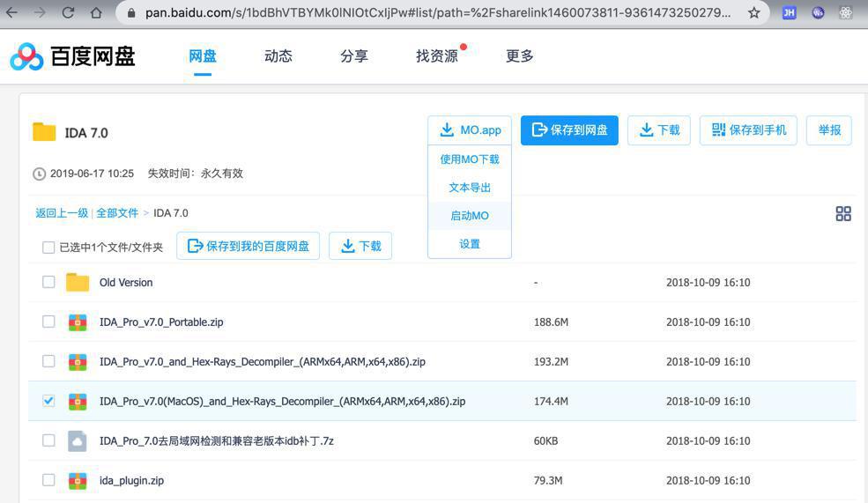Click the Baidu Netdisk logo
Screen dimensions: 868x503
(x=72, y=56)
